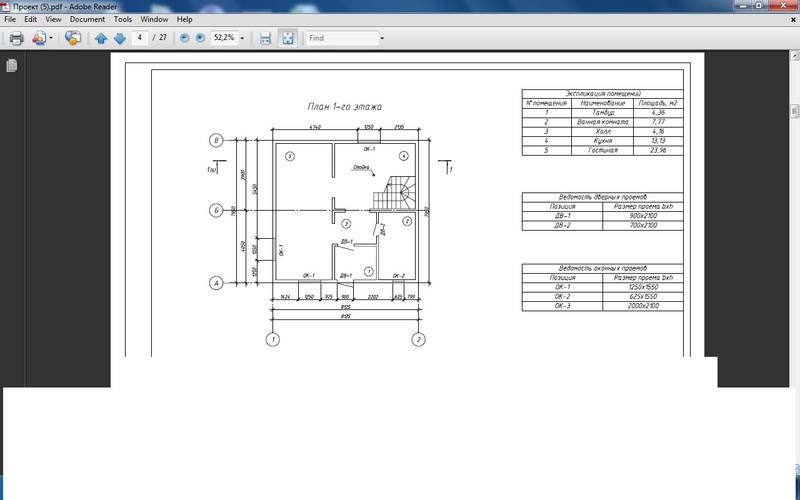The image size is (800, 500).
Task: Open the Create PDF dropdown arrow
Action: [51, 39]
